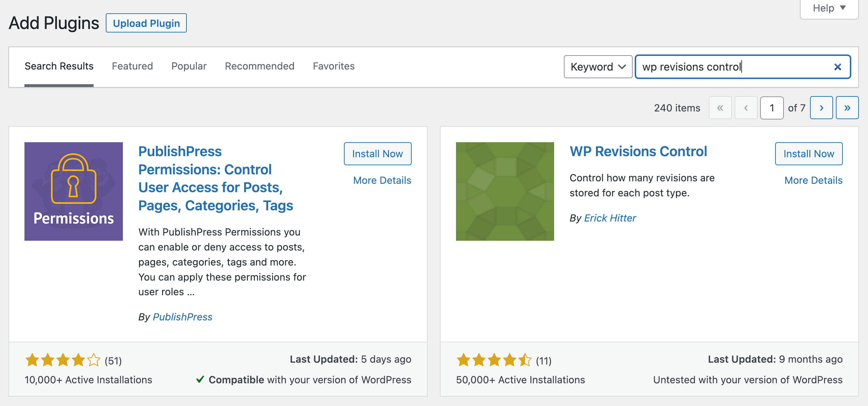868x406 pixels.
Task: Jump to the first results page
Action: coord(720,108)
